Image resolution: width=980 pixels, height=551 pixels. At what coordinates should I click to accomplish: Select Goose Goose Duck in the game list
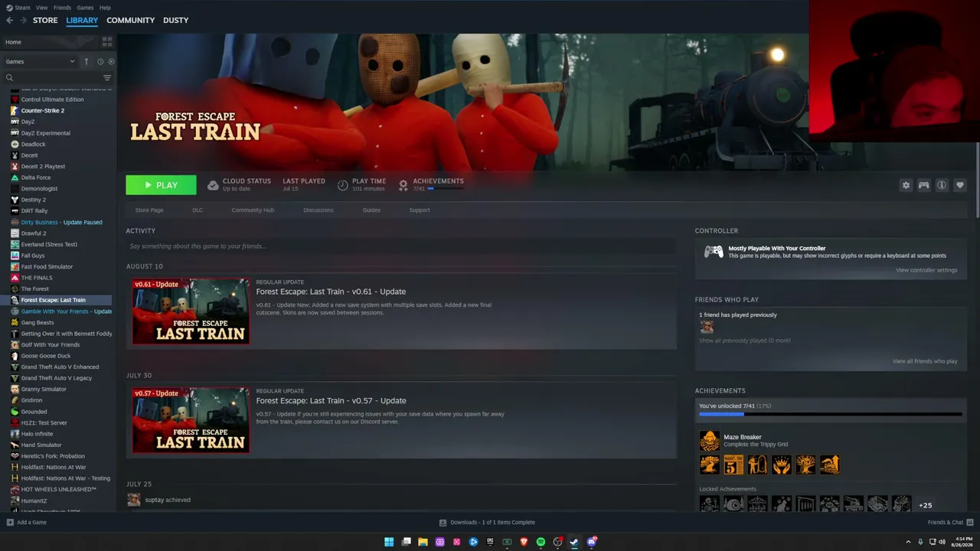pos(46,356)
